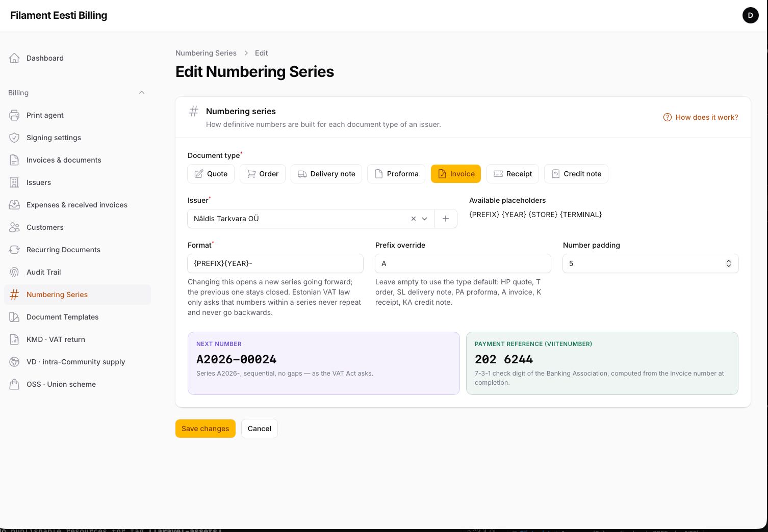Screen dimensions: 768x532
Task: Select the Receipt document type
Action: [513, 174]
